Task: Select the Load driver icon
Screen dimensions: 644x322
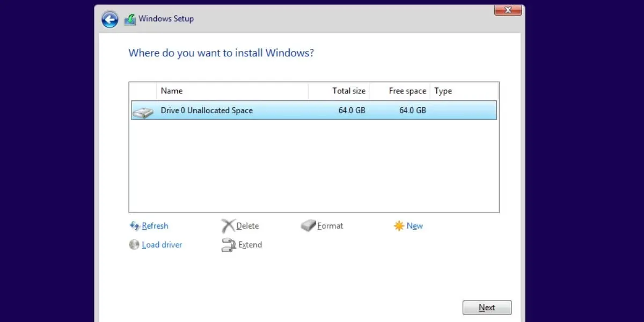Action: click(134, 245)
